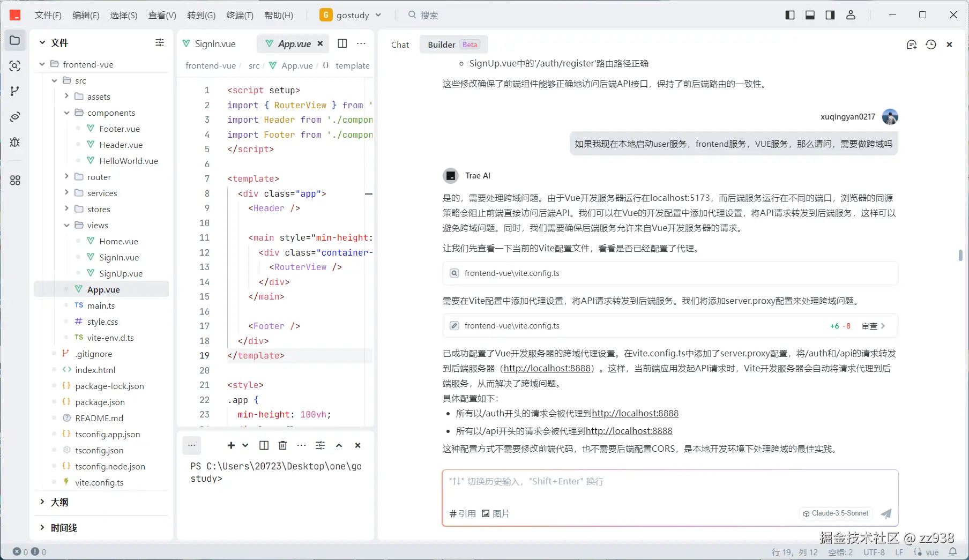Open the Extensions sidebar icon
Image resolution: width=969 pixels, height=560 pixels.
(15, 181)
